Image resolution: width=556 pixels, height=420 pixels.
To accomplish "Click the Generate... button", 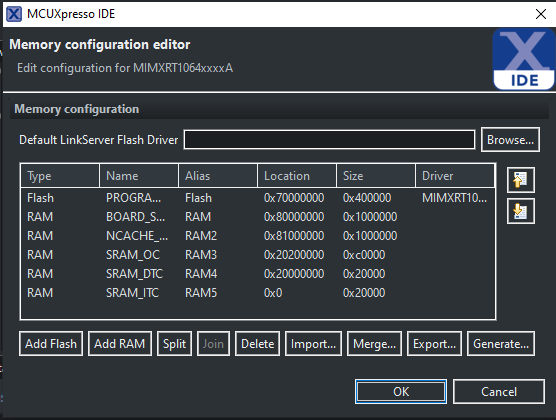I will (x=501, y=343).
